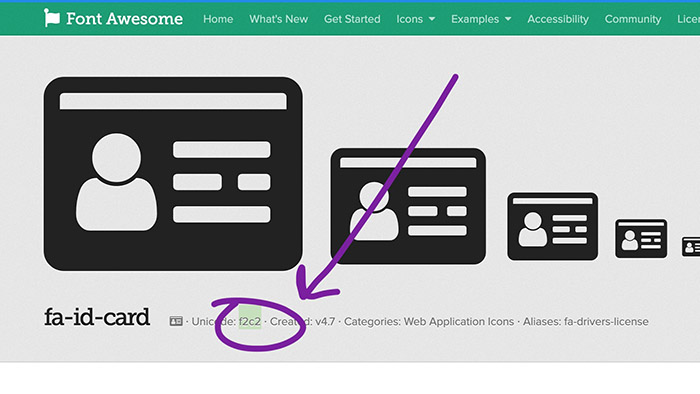This screenshot has height=394, width=700.
Task: Click the tiny id-card icon beside Unicode
Action: [176, 321]
